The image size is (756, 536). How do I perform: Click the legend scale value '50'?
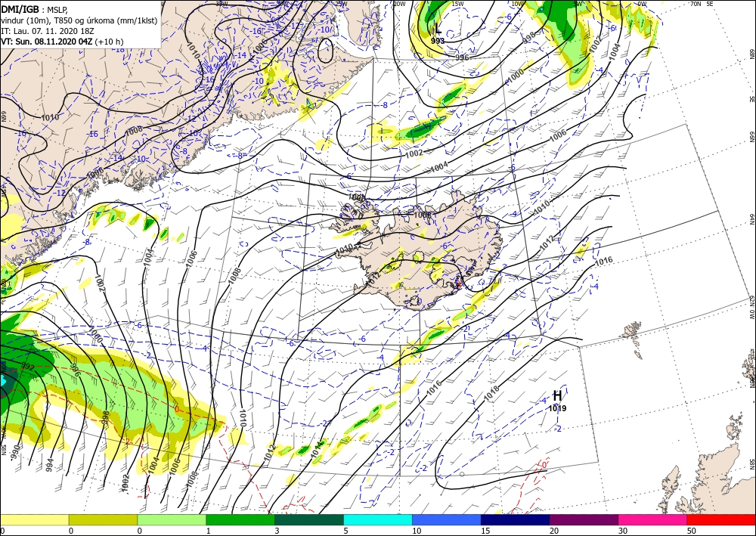692,531
